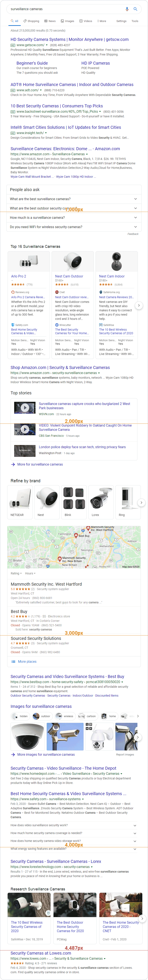This screenshot has width=148, height=980.
Task: Open the Videos search tab
Action: coord(86,21)
